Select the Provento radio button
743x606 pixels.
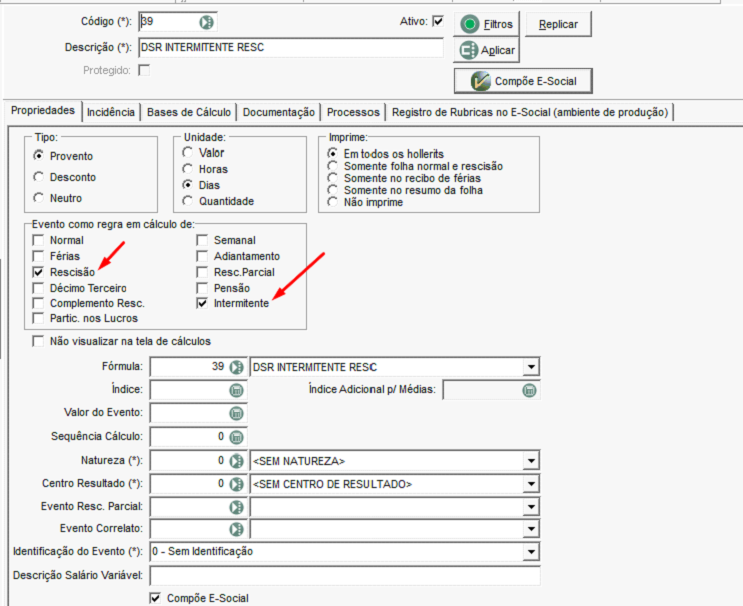pos(38,155)
